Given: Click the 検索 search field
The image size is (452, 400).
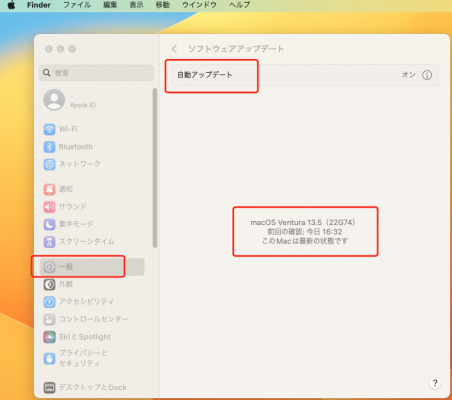Looking at the screenshot, I should click(96, 73).
